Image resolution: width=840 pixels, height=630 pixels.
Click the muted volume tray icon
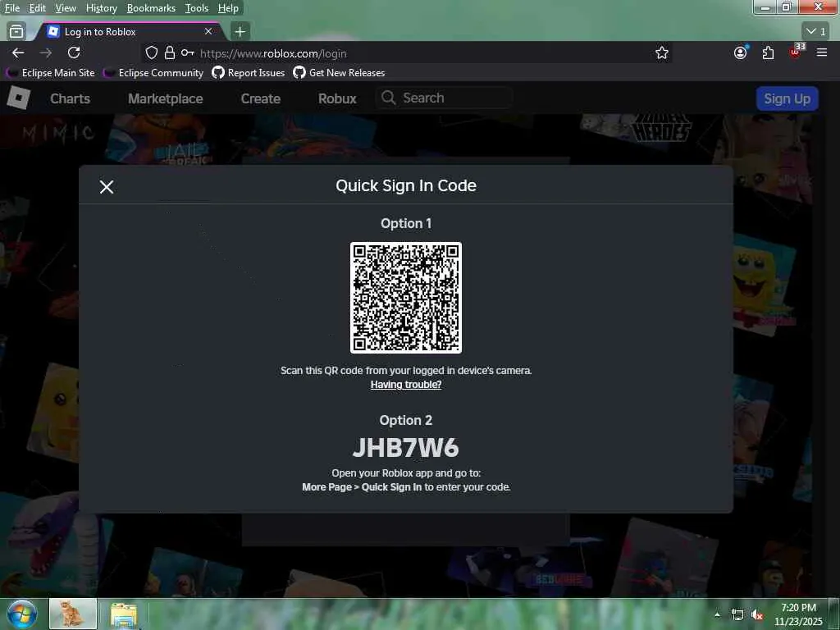757,615
